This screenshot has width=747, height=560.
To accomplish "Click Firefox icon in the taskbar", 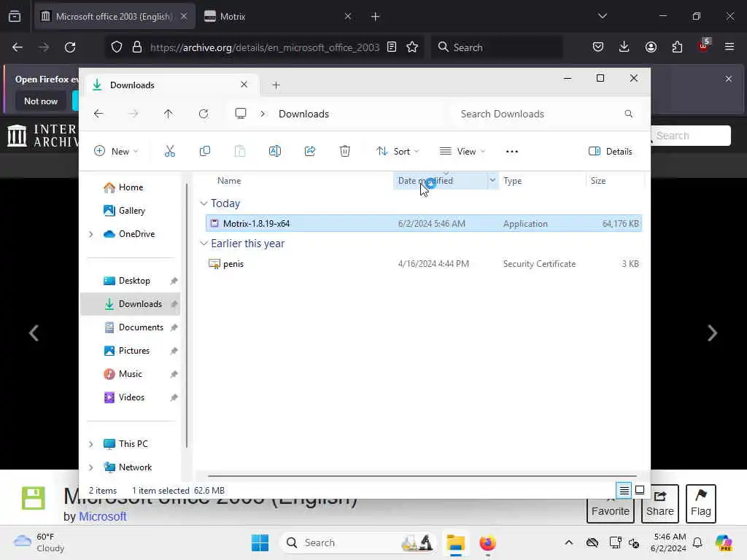I will click(487, 542).
